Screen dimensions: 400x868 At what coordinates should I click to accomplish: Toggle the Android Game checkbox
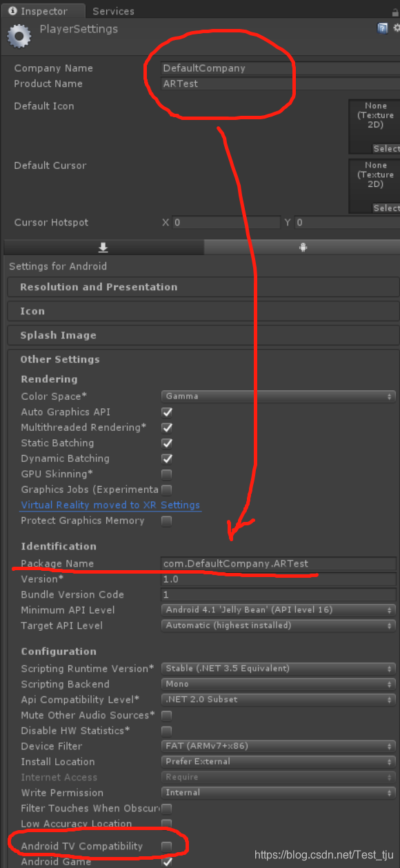click(x=166, y=861)
